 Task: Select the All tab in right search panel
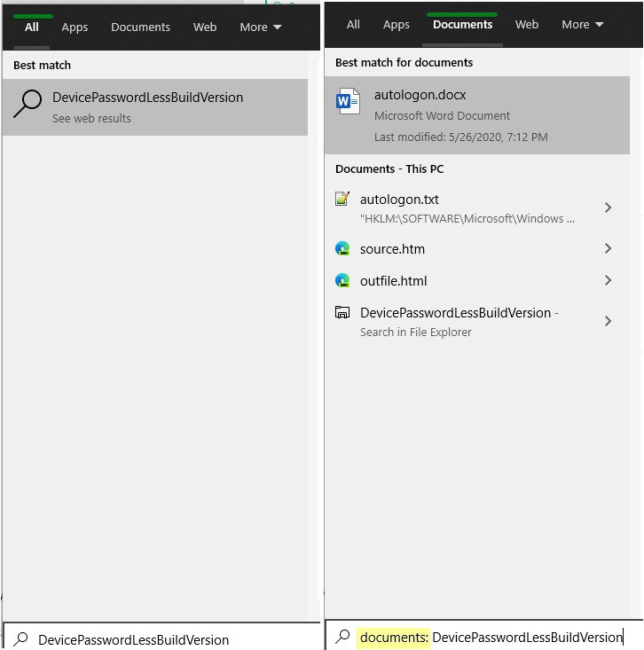point(353,25)
